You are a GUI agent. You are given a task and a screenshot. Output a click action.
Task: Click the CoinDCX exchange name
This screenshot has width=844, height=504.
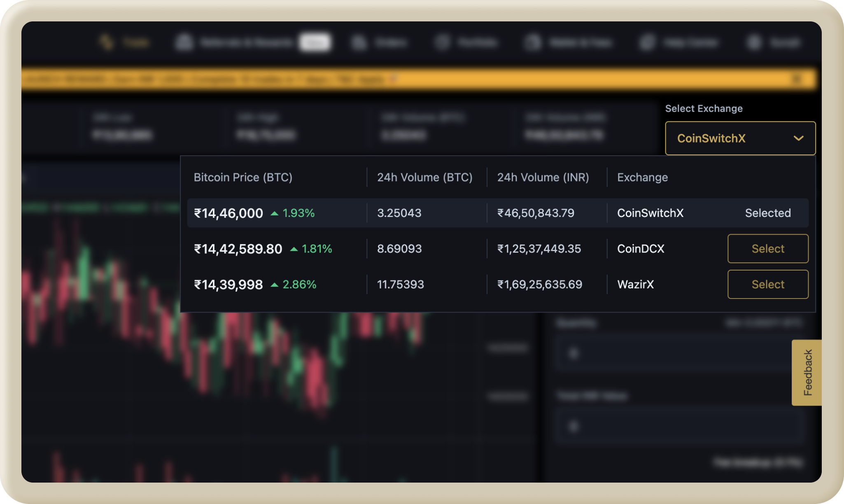point(641,249)
